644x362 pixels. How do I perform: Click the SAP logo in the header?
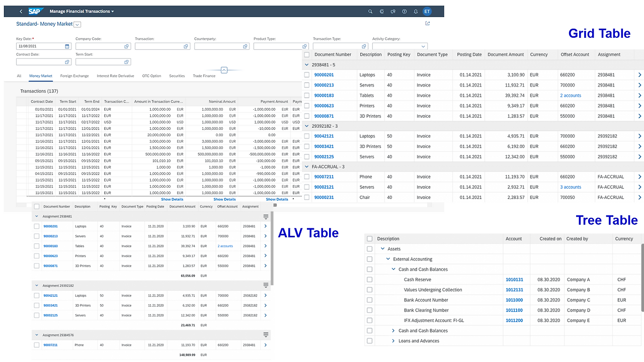pos(36,11)
